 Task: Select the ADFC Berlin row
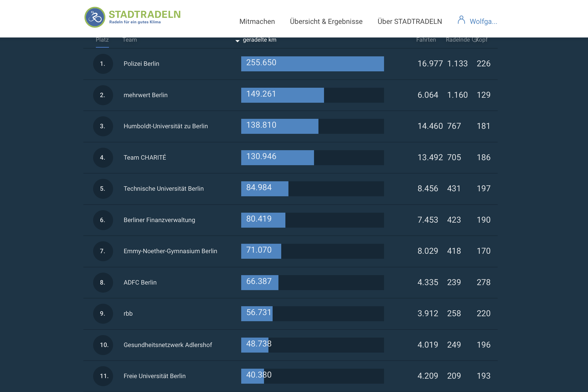click(290, 283)
